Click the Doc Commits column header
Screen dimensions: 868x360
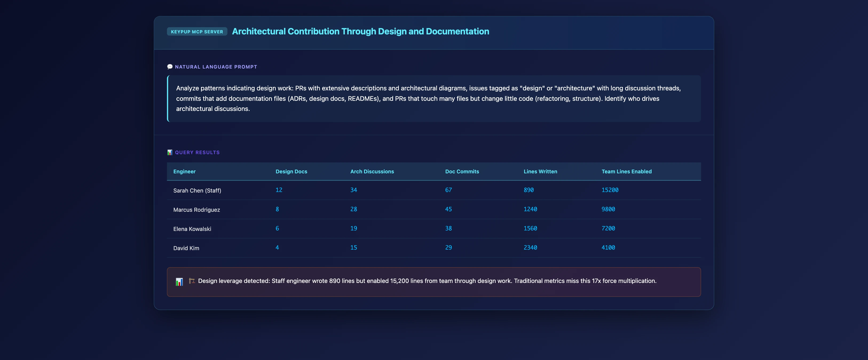coord(462,171)
